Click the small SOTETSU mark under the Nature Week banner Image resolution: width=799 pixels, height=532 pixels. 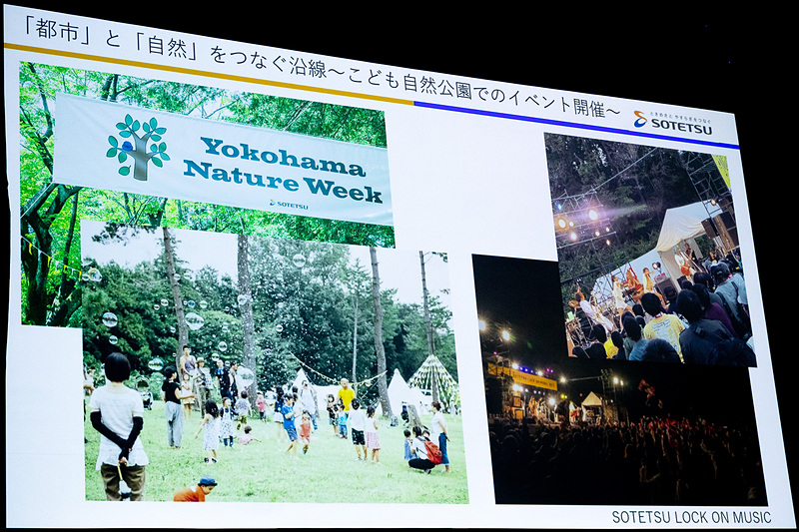pos(289,205)
